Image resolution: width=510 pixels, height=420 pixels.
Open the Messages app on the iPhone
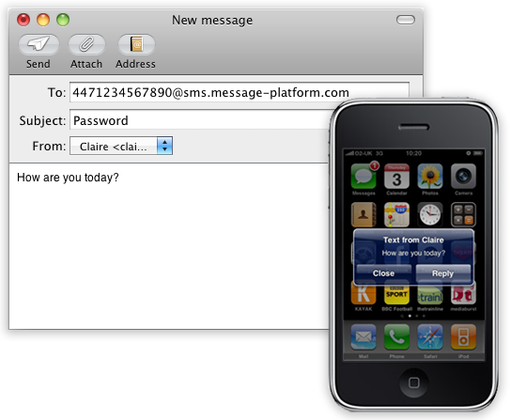tap(363, 176)
